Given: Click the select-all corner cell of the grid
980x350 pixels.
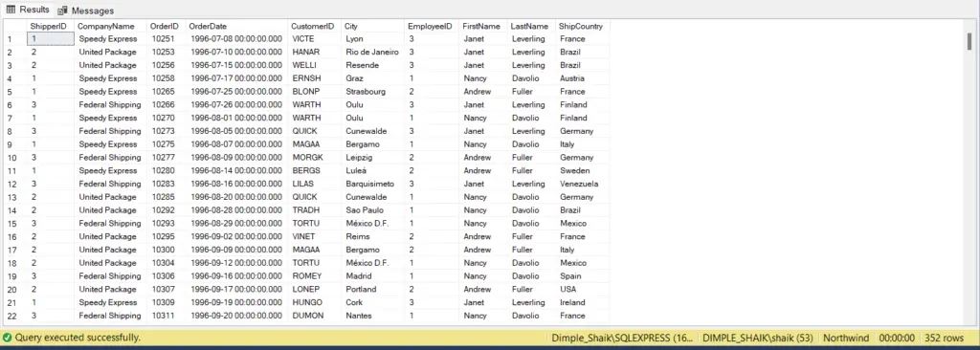Looking at the screenshot, I should coord(15,26).
